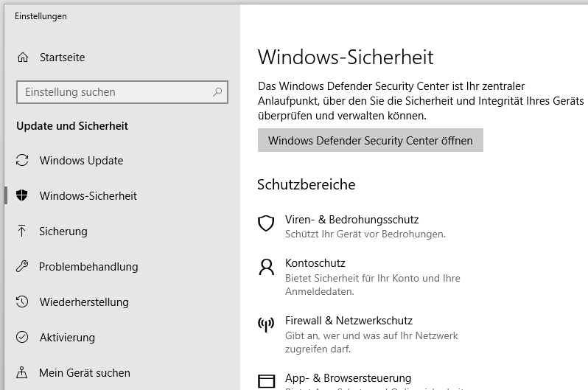Click the Problembehandlung wrench icon
This screenshot has width=588, height=390.
pyautogui.click(x=22, y=266)
